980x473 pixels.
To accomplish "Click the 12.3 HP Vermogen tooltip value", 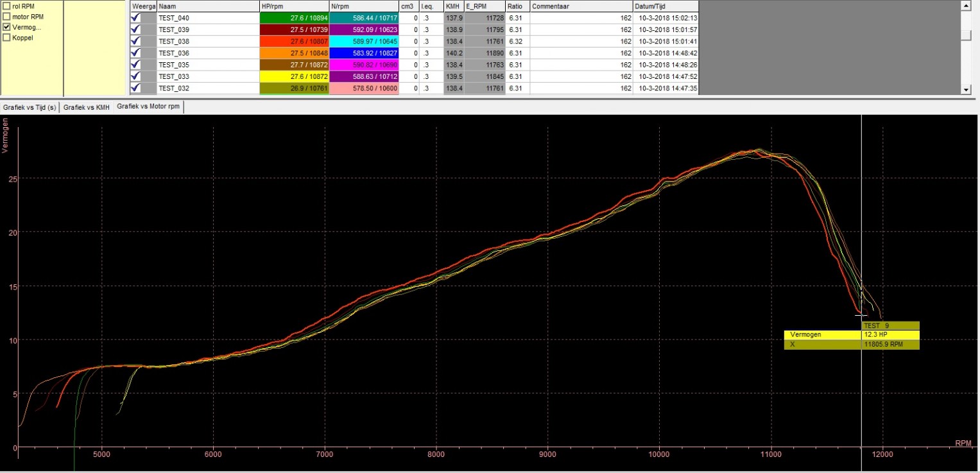I will point(891,334).
